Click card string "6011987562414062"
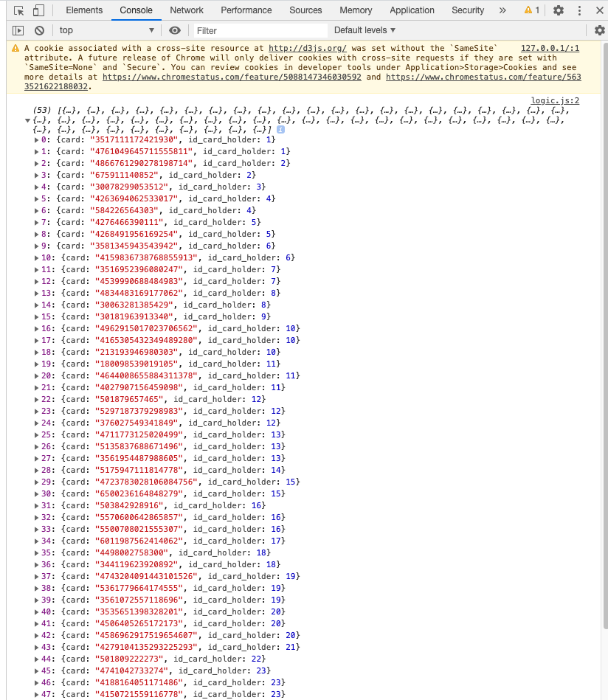This screenshot has height=700, width=608. pos(139,541)
